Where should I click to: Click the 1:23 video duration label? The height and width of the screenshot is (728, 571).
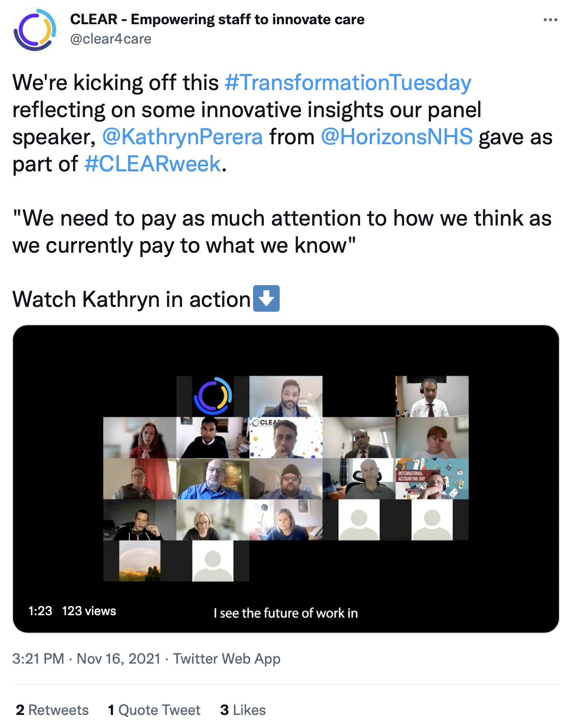(40, 611)
